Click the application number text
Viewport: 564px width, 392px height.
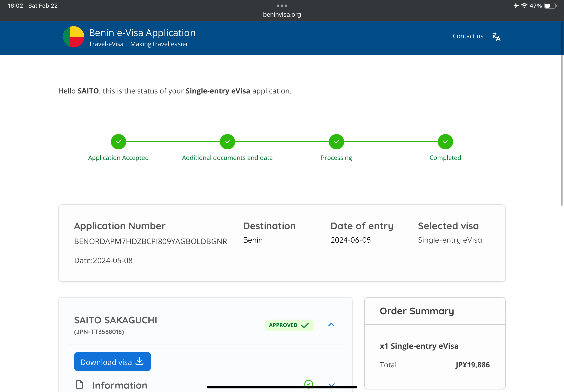tap(151, 241)
